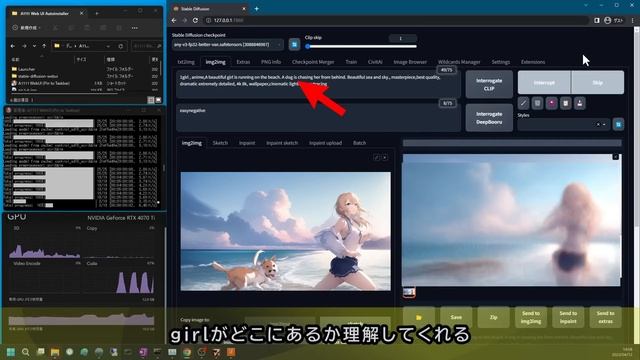Click the Interrogate DeepBooru button
Screen dimensions: 640x360
(x=489, y=118)
